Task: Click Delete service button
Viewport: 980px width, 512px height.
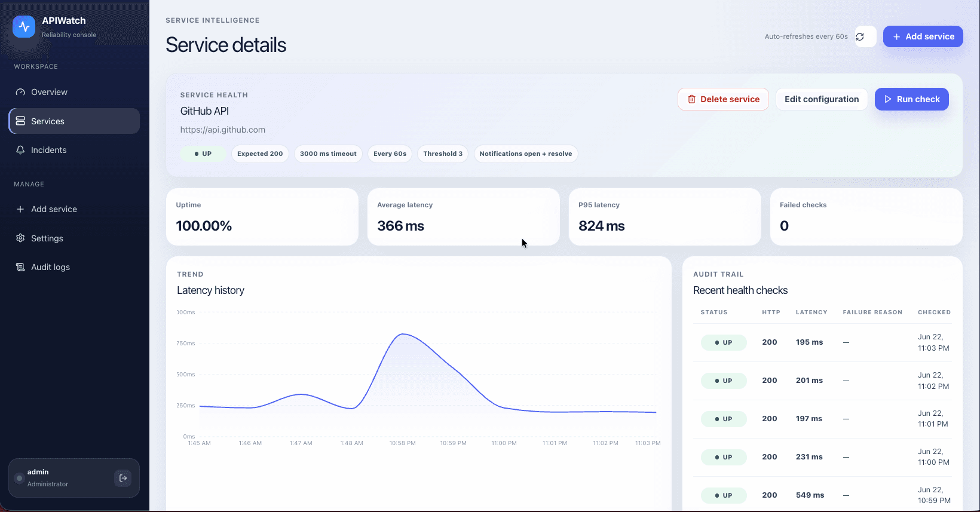Action: coord(723,99)
